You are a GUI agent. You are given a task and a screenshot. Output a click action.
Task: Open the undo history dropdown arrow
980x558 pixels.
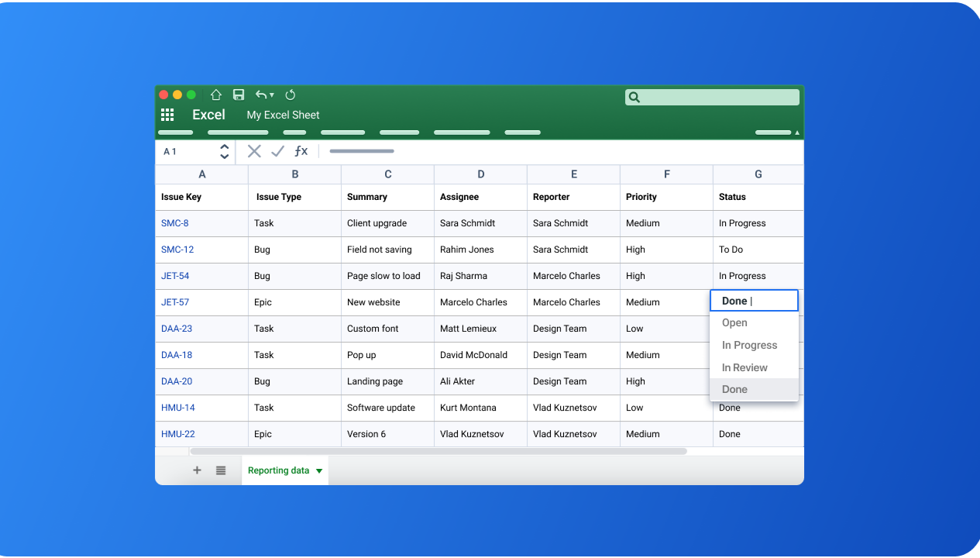click(272, 95)
